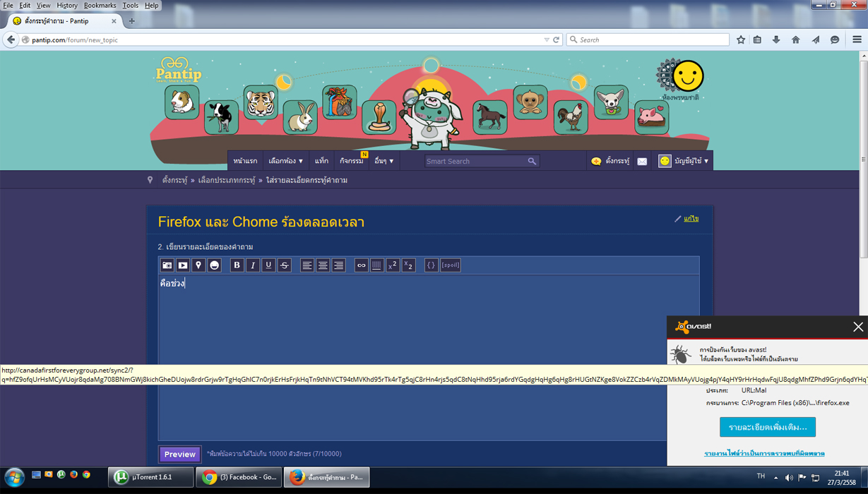Click the Preview button
Image resolution: width=868 pixels, height=494 pixels.
tap(180, 454)
